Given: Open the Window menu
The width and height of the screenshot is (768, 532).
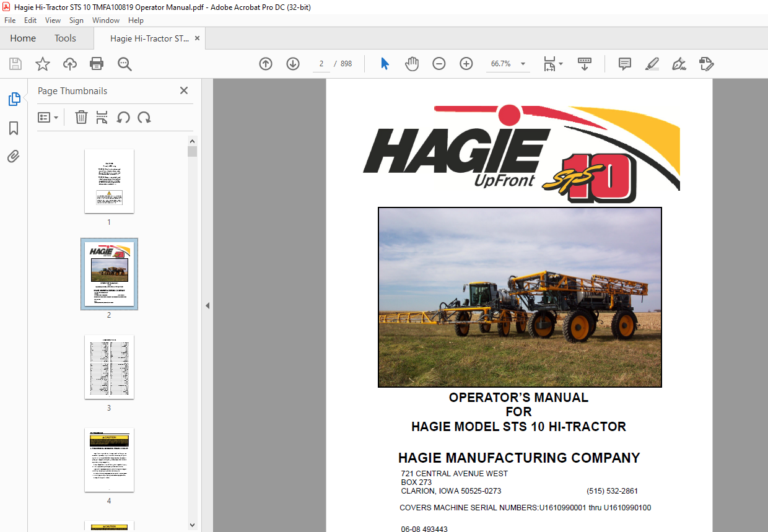Looking at the screenshot, I should pyautogui.click(x=106, y=20).
